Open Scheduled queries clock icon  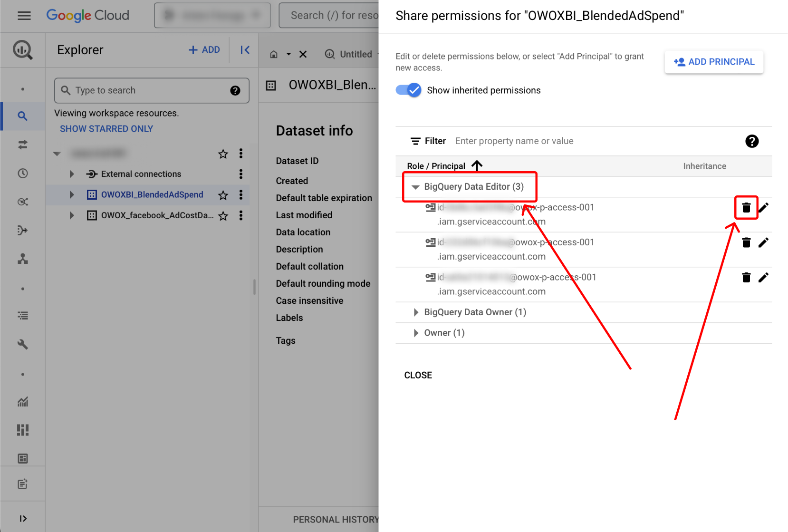coord(22,173)
